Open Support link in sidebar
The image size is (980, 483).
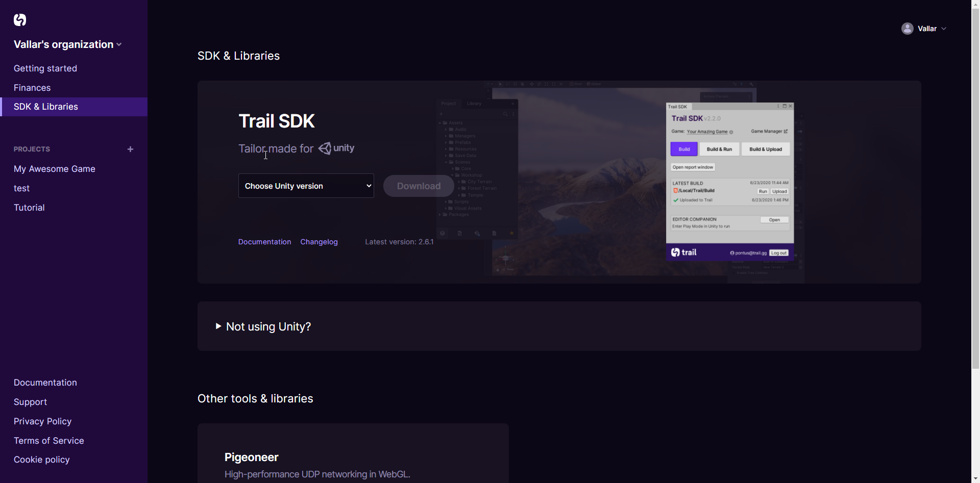[30, 402]
